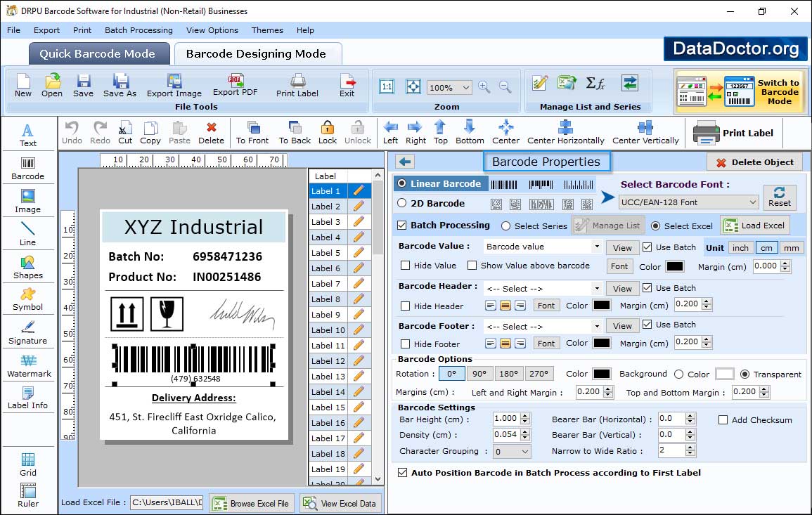
Task: Send object To Back
Action: (295, 133)
